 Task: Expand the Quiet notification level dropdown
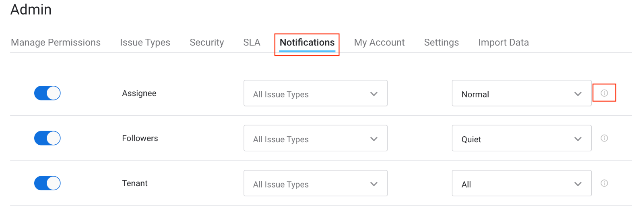522,138
